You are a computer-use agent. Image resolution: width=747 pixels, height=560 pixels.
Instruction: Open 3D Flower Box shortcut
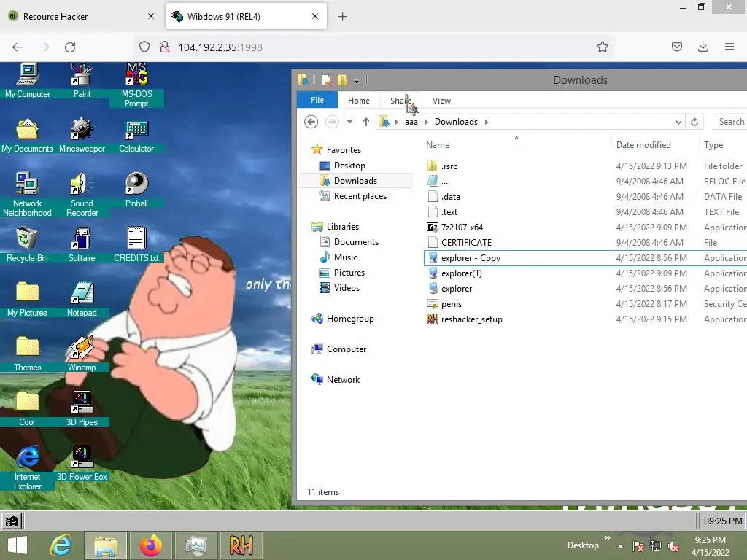(x=82, y=463)
